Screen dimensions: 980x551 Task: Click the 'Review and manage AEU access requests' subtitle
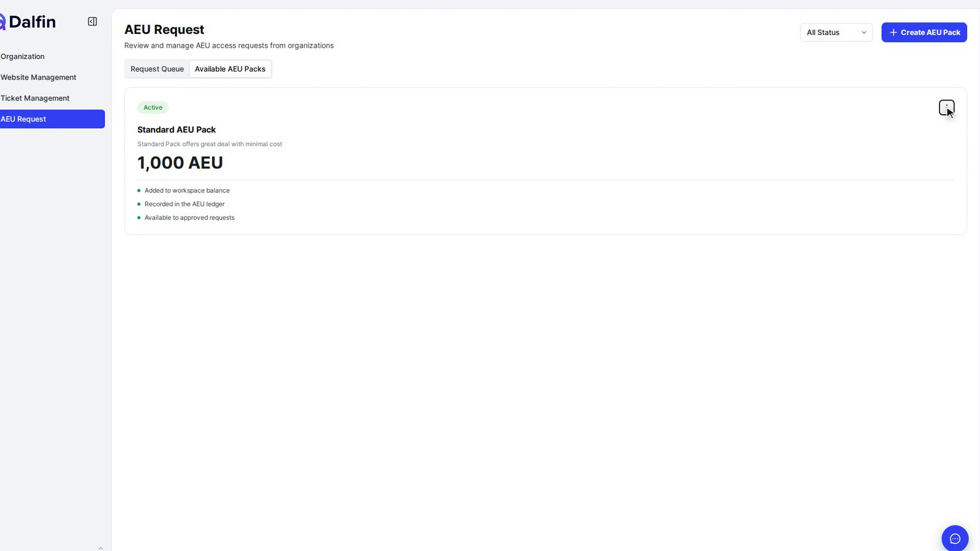(x=229, y=45)
